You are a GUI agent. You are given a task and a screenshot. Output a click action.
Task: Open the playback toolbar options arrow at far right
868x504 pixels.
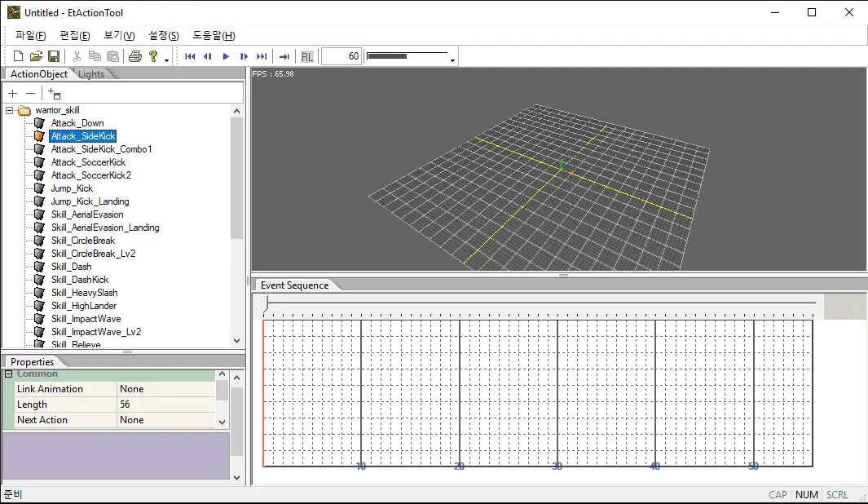click(x=453, y=60)
